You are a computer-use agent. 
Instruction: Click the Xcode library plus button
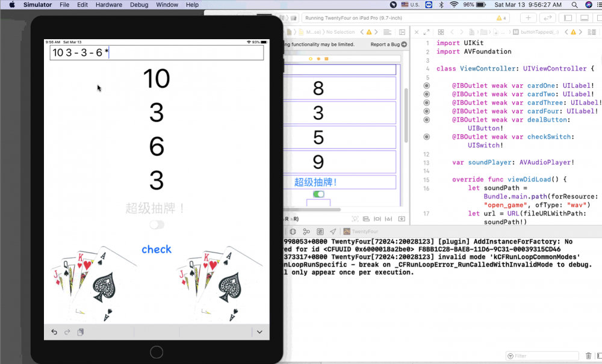point(528,18)
